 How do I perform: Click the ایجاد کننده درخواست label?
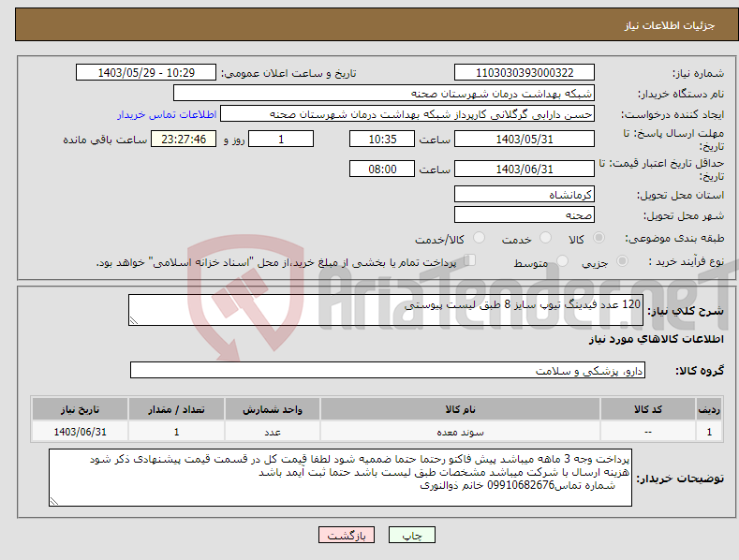(672, 114)
